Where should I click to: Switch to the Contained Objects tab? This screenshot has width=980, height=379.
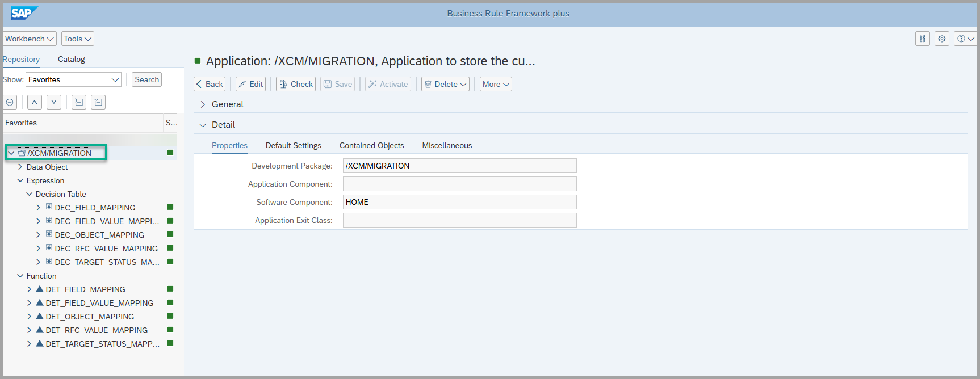click(x=371, y=145)
